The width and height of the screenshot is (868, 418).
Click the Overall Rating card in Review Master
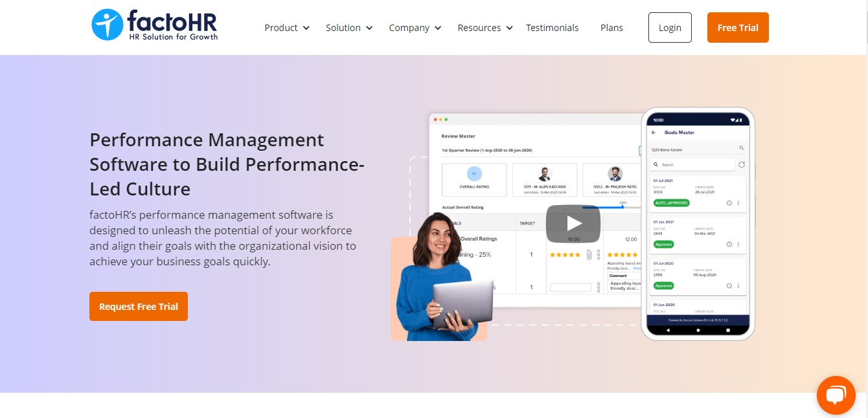pyautogui.click(x=475, y=179)
